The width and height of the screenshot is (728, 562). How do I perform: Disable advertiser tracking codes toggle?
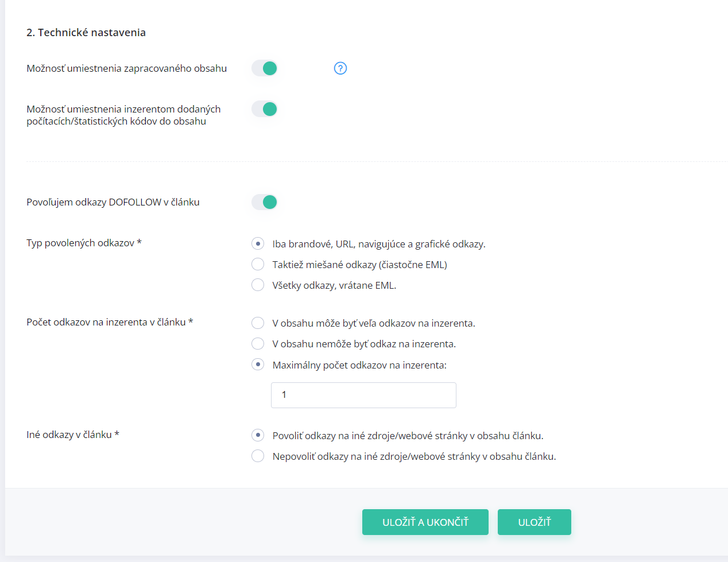pos(265,109)
